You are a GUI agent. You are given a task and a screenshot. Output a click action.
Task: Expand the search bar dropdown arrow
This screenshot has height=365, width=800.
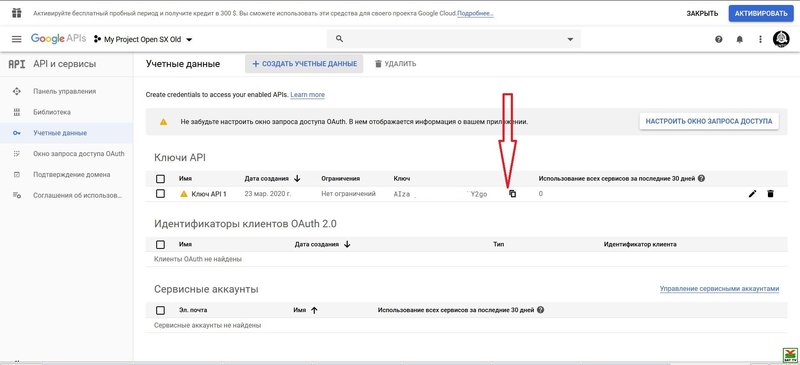[570, 39]
